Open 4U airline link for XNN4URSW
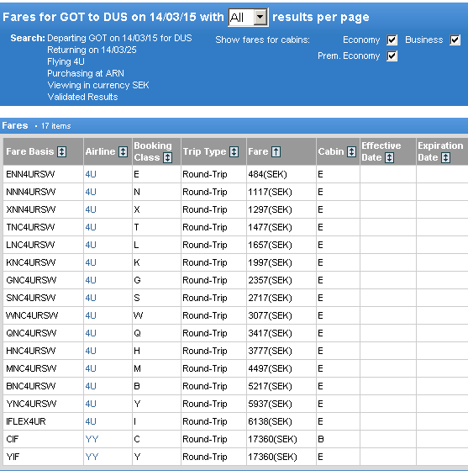 click(x=91, y=209)
